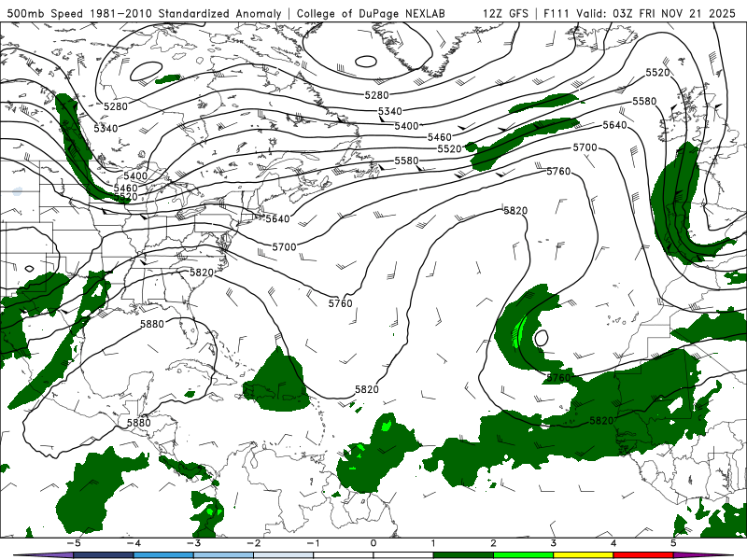Click the '500mb Speed 1981-2010 Standardized Anomaly' title

point(144,13)
